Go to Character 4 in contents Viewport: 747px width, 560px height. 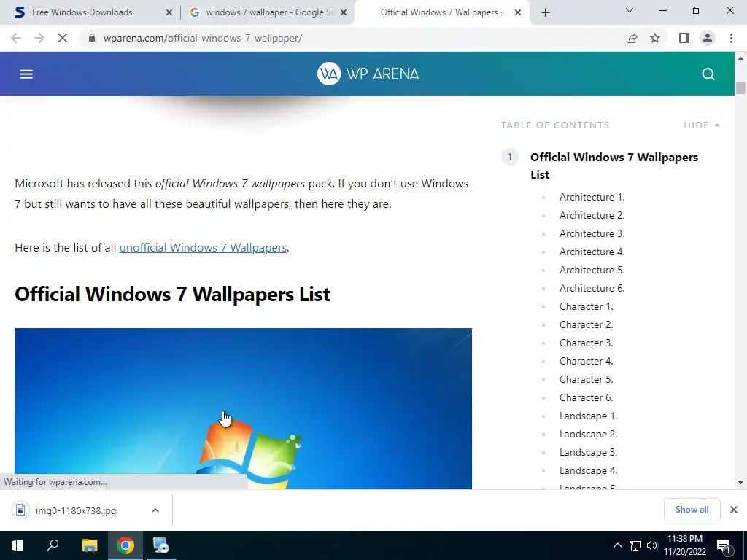586,361
